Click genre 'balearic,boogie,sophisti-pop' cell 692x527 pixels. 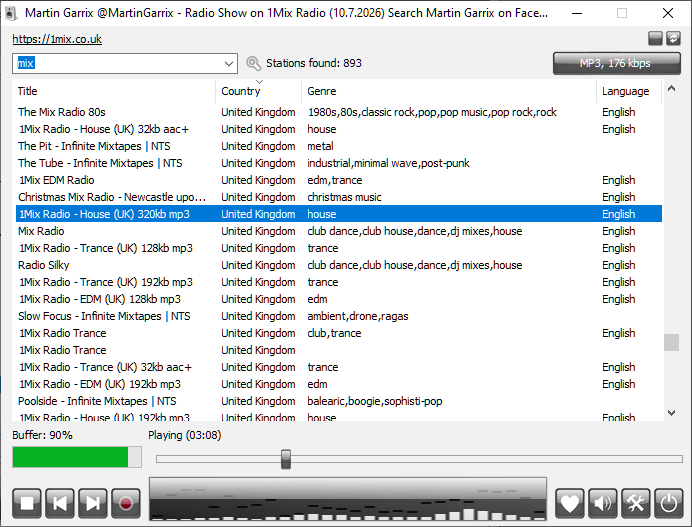[x=375, y=401]
